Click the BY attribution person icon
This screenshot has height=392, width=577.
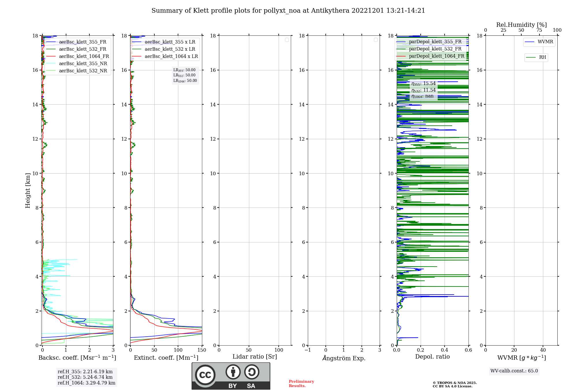[x=233, y=372]
